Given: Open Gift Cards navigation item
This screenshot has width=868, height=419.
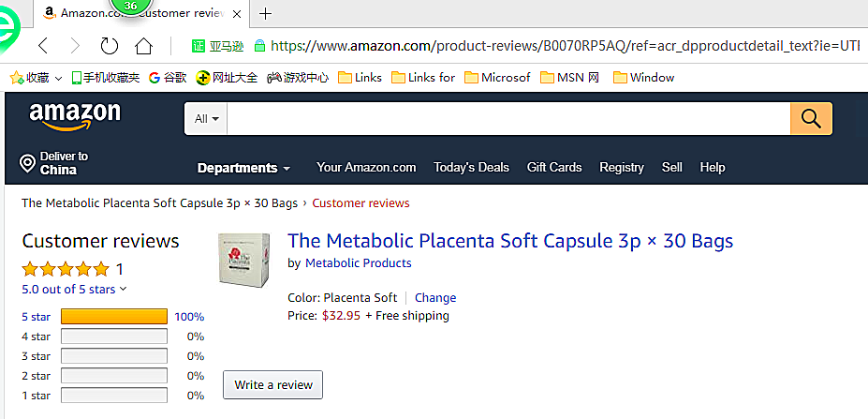Looking at the screenshot, I should click(554, 168).
